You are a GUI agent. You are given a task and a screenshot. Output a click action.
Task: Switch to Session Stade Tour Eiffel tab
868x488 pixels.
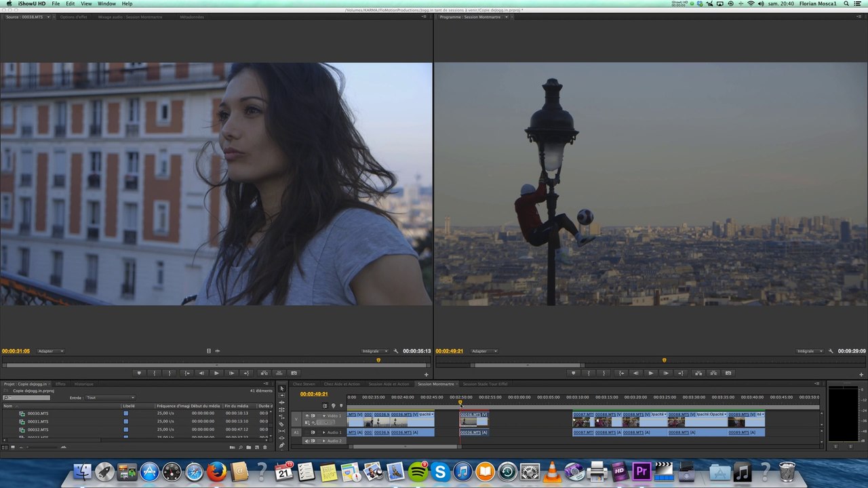(x=485, y=384)
